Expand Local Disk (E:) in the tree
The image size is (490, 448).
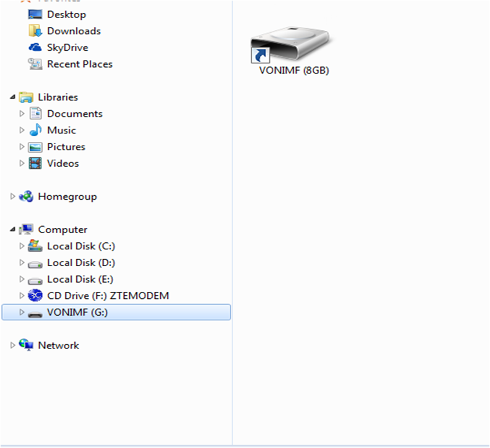click(x=22, y=279)
